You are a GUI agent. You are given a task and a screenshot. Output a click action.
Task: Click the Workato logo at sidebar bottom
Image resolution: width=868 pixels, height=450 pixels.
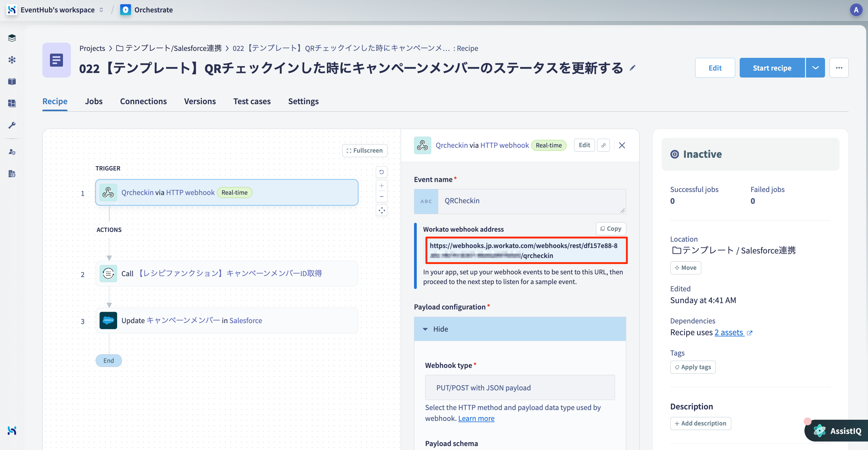[12, 430]
